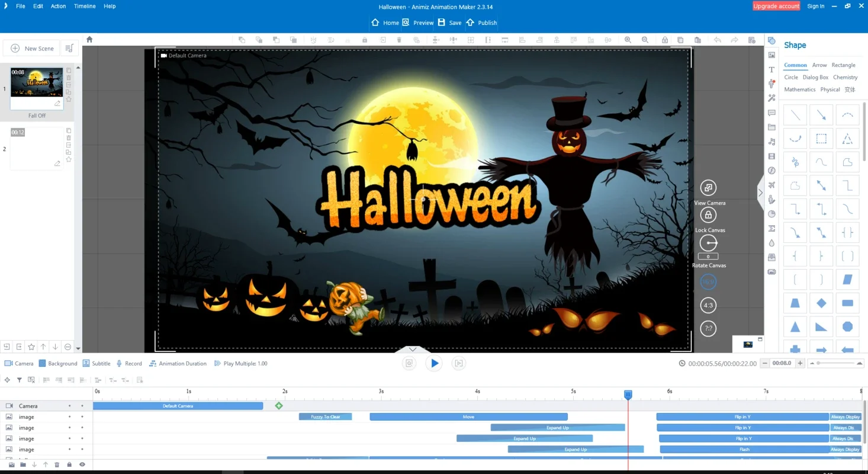Click the canvas home icon

89,39
